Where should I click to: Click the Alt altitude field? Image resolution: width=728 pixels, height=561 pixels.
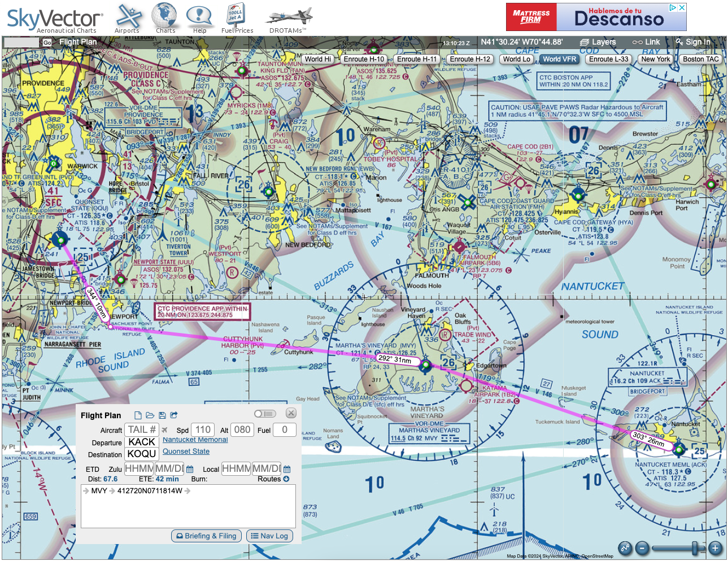(x=242, y=430)
